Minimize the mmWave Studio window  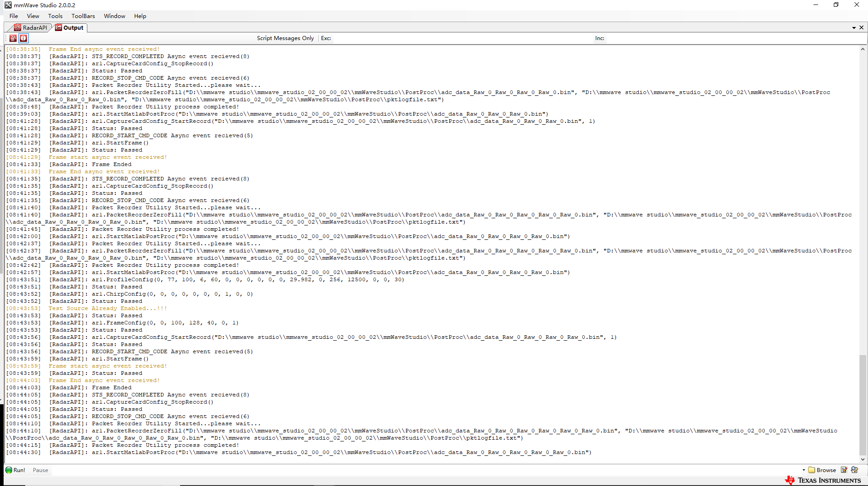coord(815,5)
